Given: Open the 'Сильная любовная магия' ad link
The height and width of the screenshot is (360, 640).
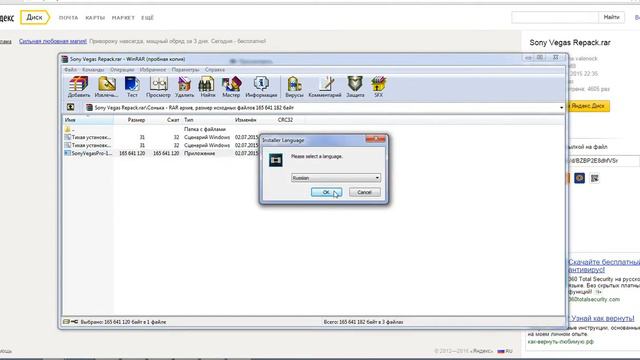Looking at the screenshot, I should click(53, 41).
